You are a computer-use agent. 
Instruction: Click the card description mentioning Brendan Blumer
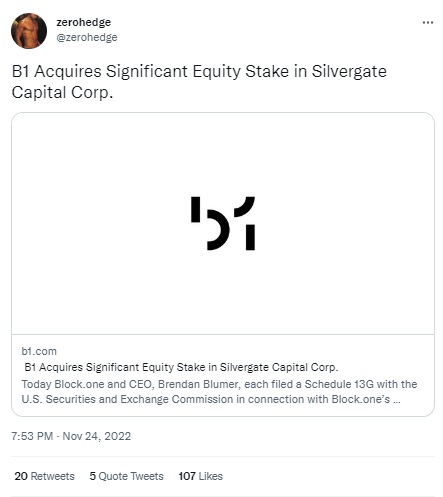click(x=219, y=392)
